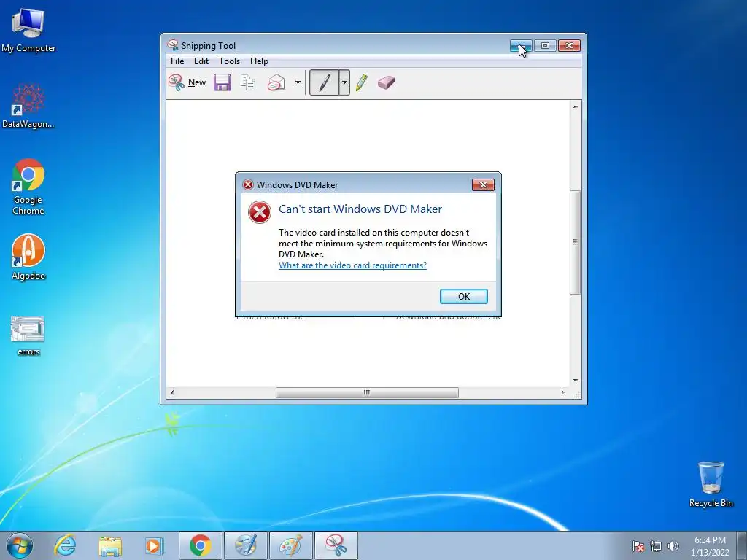
Task: Click the vertical scrollbar thumb
Action: tap(576, 242)
